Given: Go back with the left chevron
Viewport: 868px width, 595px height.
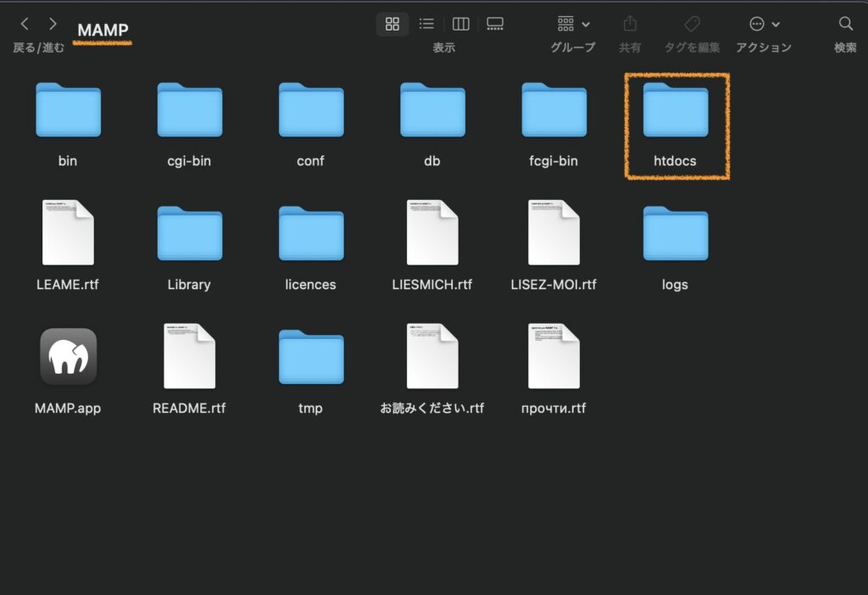Looking at the screenshot, I should pyautogui.click(x=25, y=24).
